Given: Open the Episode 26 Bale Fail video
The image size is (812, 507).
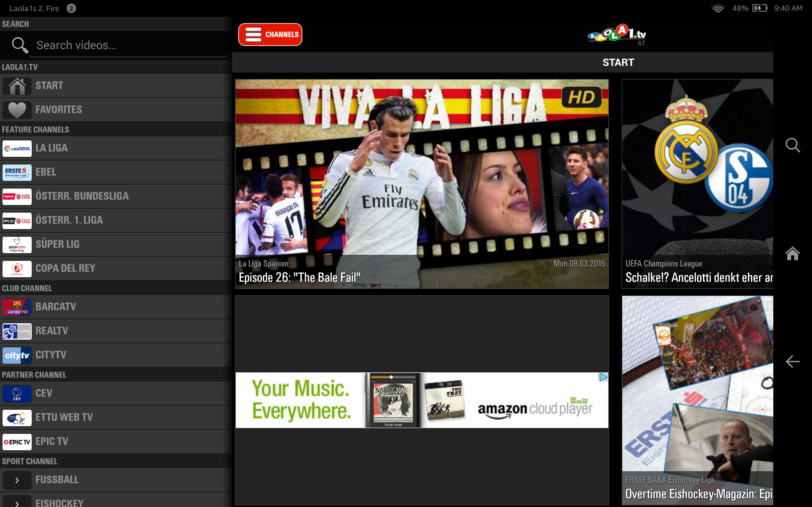Looking at the screenshot, I should [x=422, y=184].
